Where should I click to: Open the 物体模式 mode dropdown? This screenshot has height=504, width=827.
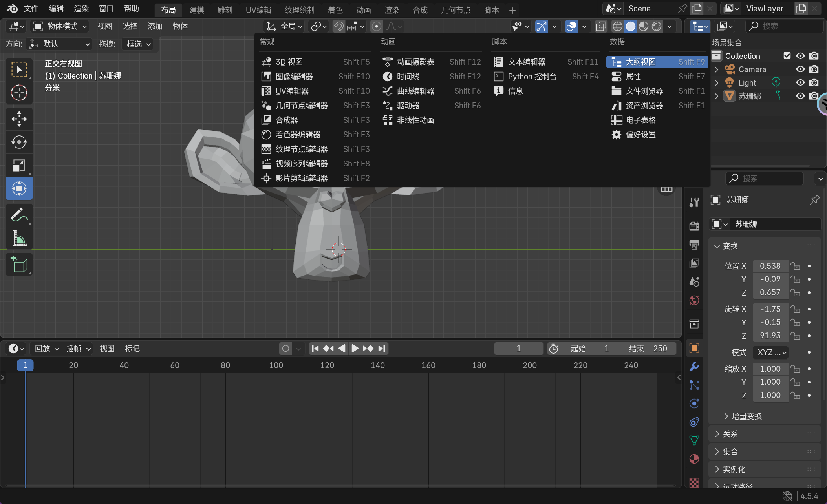point(60,26)
